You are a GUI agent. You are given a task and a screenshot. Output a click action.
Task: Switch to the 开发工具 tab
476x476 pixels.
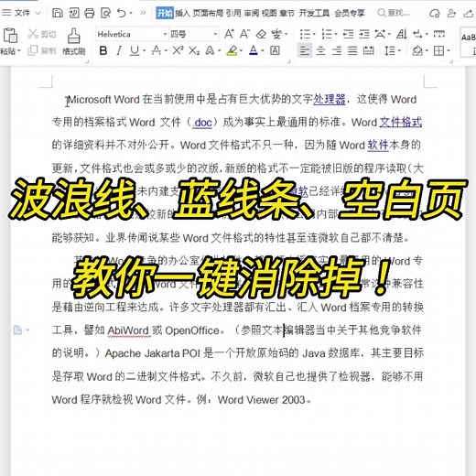point(314,13)
